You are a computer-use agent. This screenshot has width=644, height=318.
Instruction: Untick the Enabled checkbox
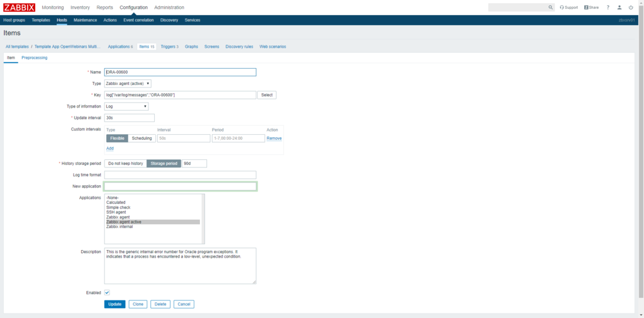point(107,293)
